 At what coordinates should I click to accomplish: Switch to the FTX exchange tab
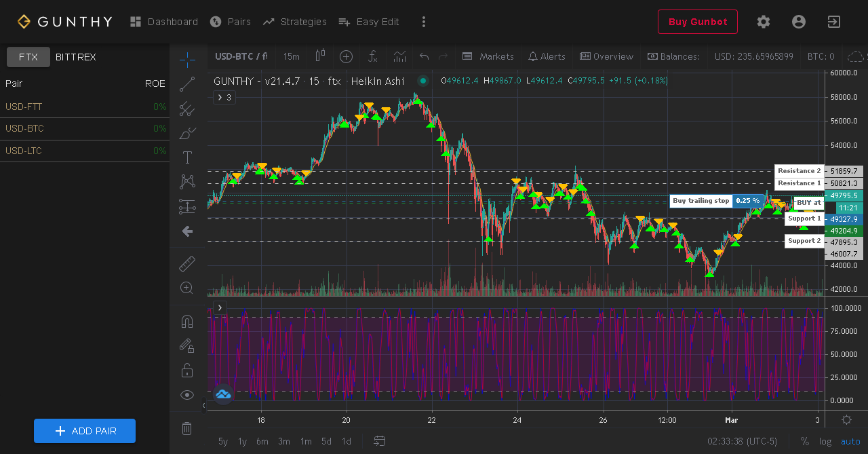pos(28,57)
